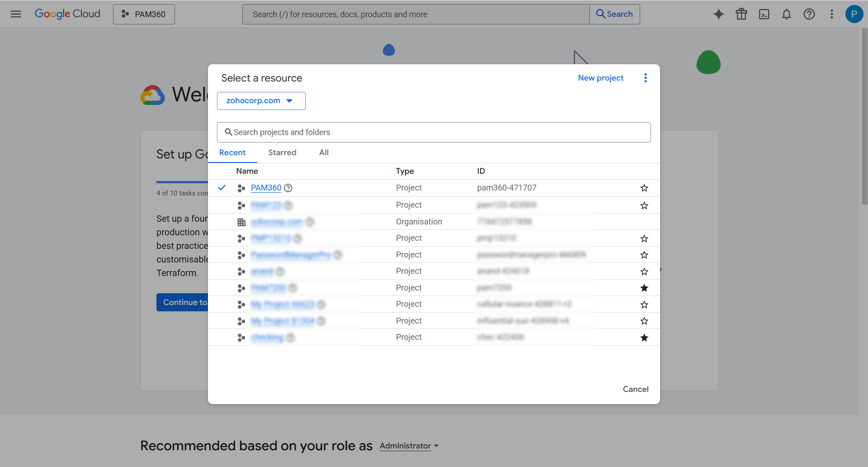Viewport: 868px width, 467px height.
Task: Open the notifications bell
Action: (787, 14)
